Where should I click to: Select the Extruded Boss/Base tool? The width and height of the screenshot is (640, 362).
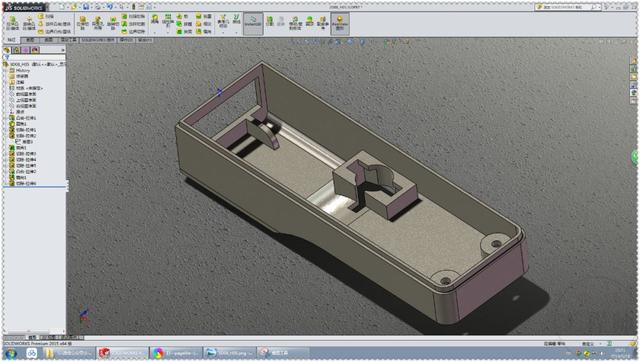click(12, 23)
